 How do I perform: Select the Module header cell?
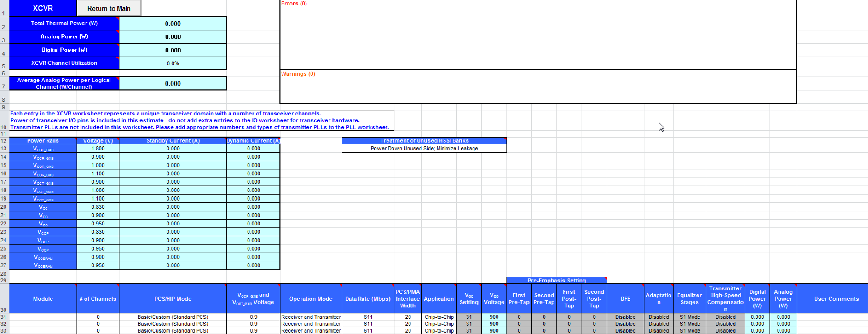[x=43, y=299]
